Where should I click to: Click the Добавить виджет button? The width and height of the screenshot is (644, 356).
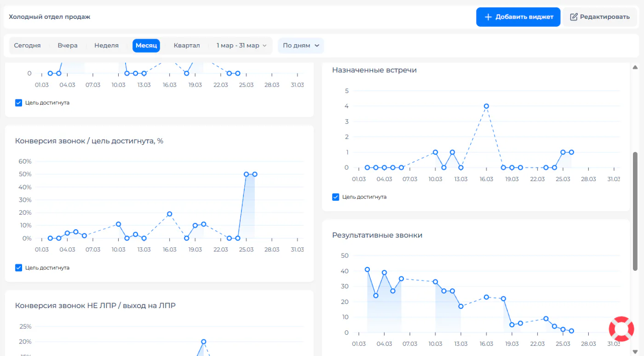tap(518, 17)
